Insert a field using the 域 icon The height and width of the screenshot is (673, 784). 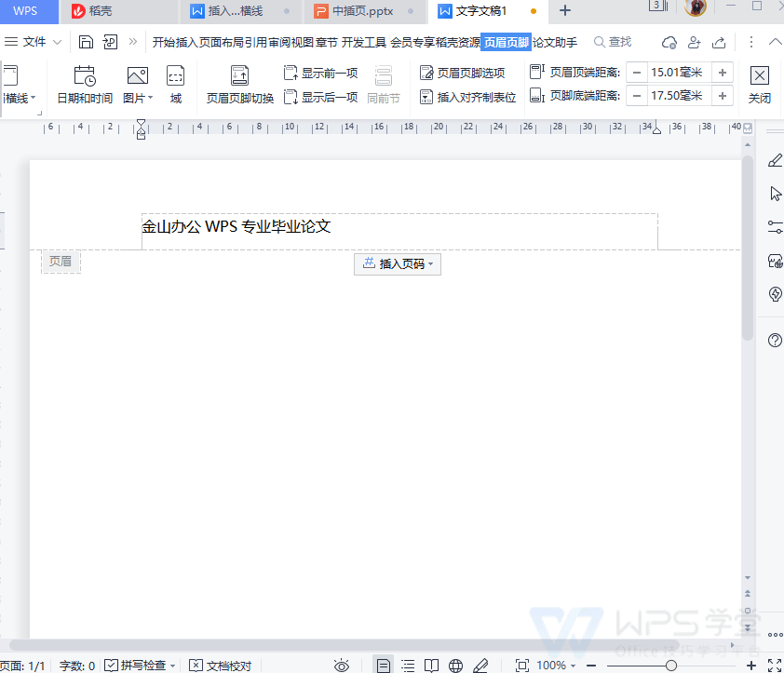[175, 82]
